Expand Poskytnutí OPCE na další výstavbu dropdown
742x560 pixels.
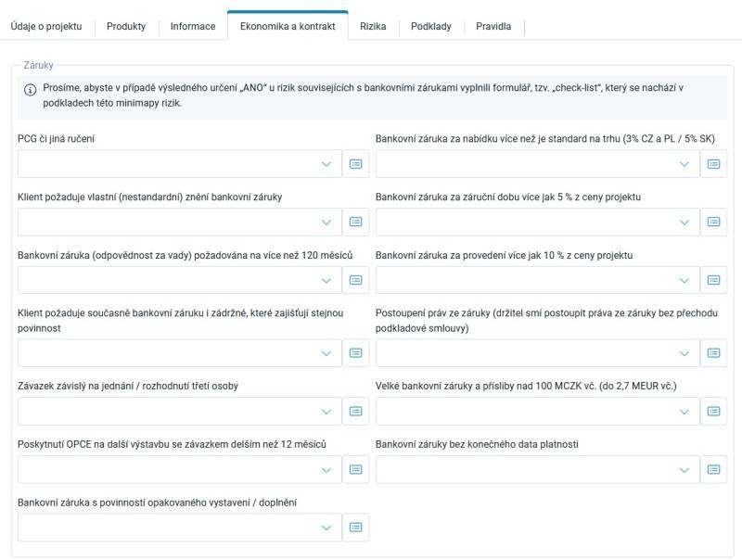(179, 469)
